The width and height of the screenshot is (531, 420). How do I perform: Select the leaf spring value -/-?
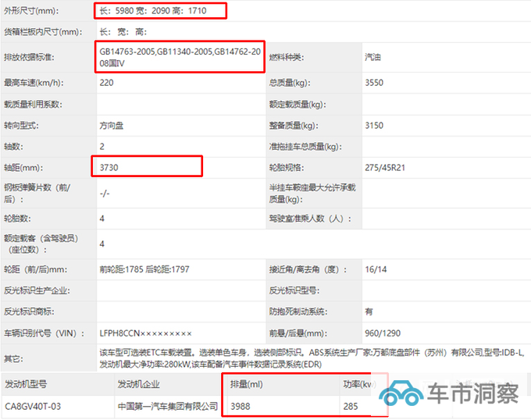tap(105, 194)
